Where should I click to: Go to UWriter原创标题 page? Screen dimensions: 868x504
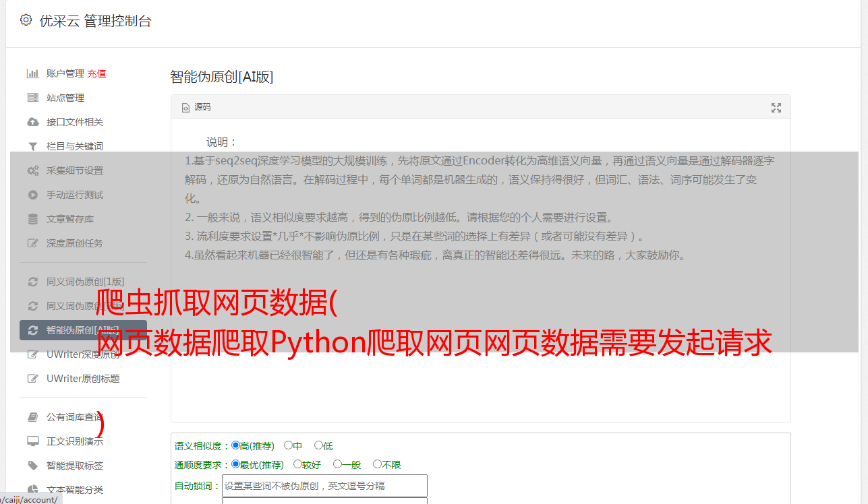coord(83,379)
